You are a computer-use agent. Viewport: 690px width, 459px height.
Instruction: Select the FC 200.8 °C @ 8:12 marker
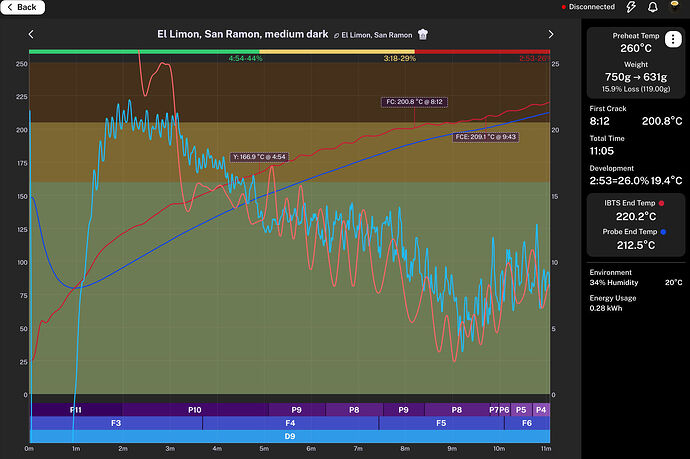click(413, 102)
